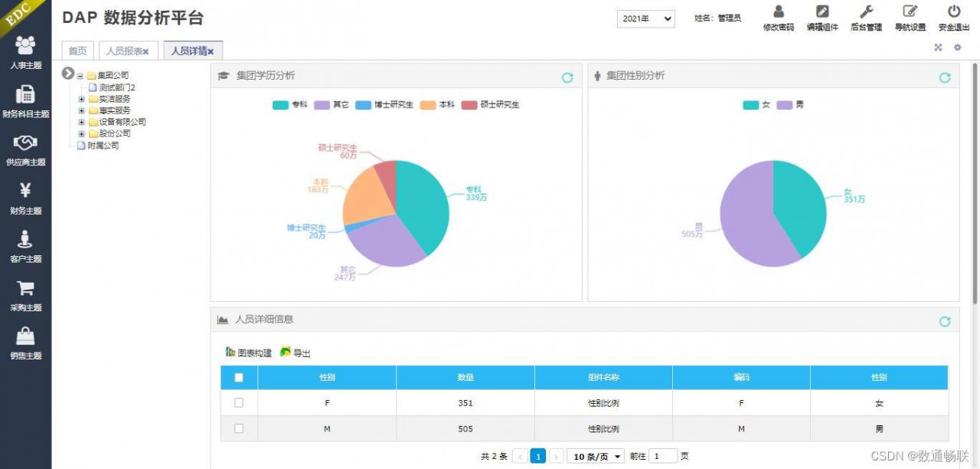Expand the 设备有限公司 tree node
Viewport: 980px width, 469px height.
[x=82, y=122]
